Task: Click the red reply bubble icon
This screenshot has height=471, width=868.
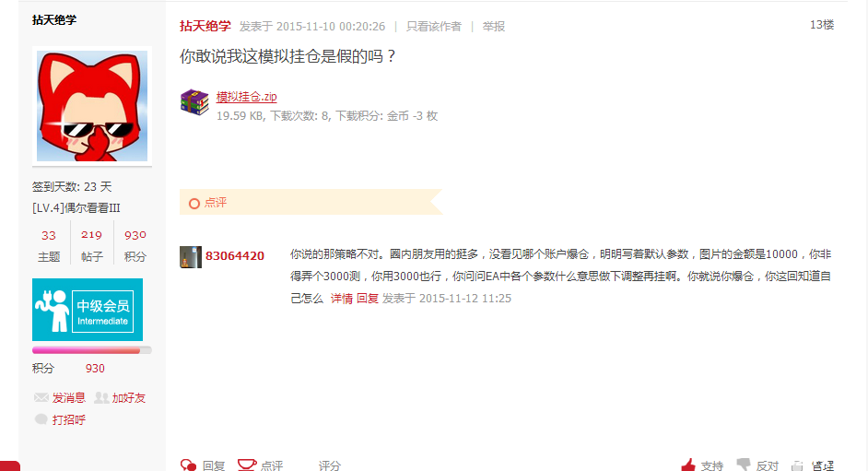Action: 189,465
